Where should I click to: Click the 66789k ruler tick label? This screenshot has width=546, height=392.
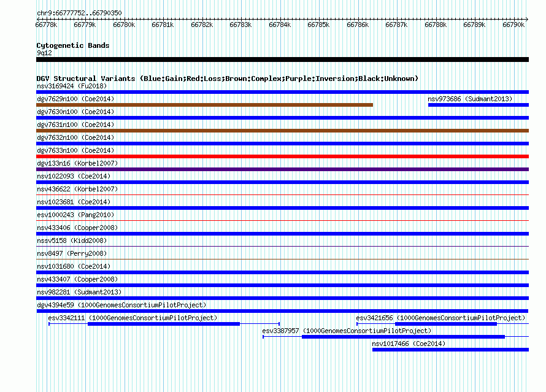click(x=474, y=25)
